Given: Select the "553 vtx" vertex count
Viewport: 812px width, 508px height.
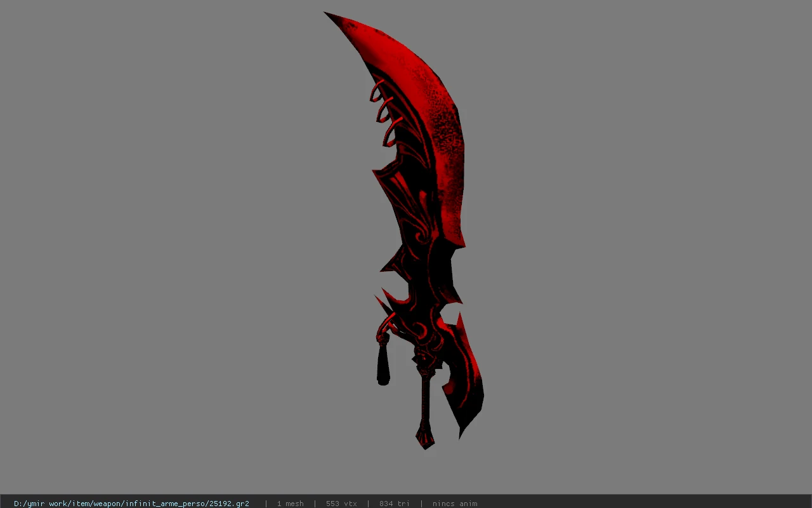Looking at the screenshot, I should [x=341, y=504].
